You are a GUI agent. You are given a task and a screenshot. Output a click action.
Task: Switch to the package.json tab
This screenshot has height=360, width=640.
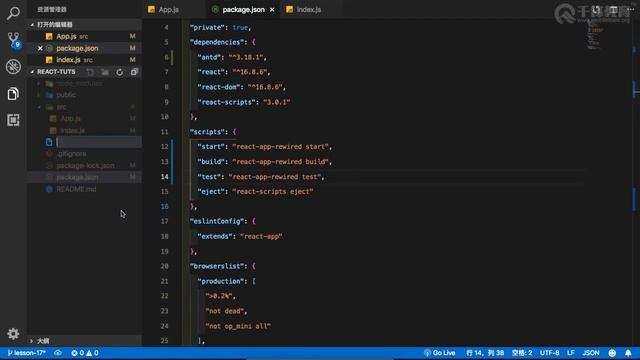243,9
